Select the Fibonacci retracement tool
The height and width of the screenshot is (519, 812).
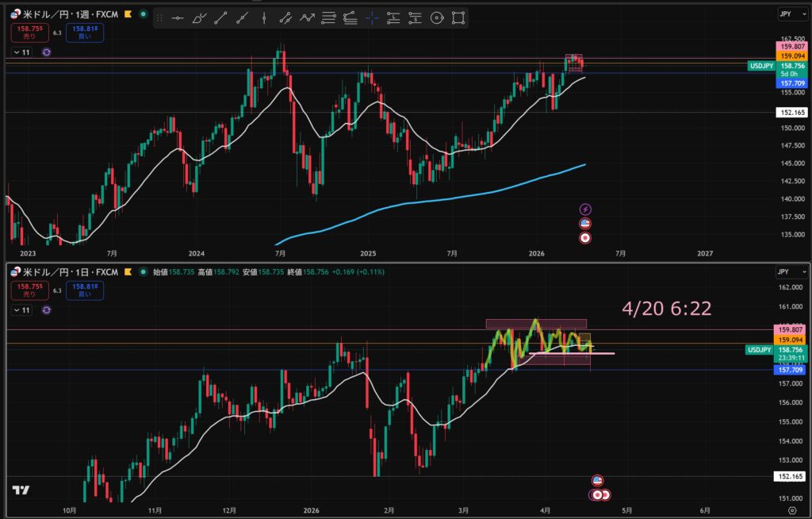pyautogui.click(x=328, y=18)
